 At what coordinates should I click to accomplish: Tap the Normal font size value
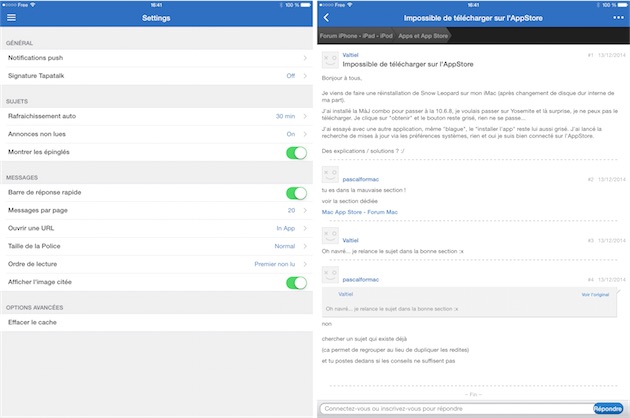(285, 246)
